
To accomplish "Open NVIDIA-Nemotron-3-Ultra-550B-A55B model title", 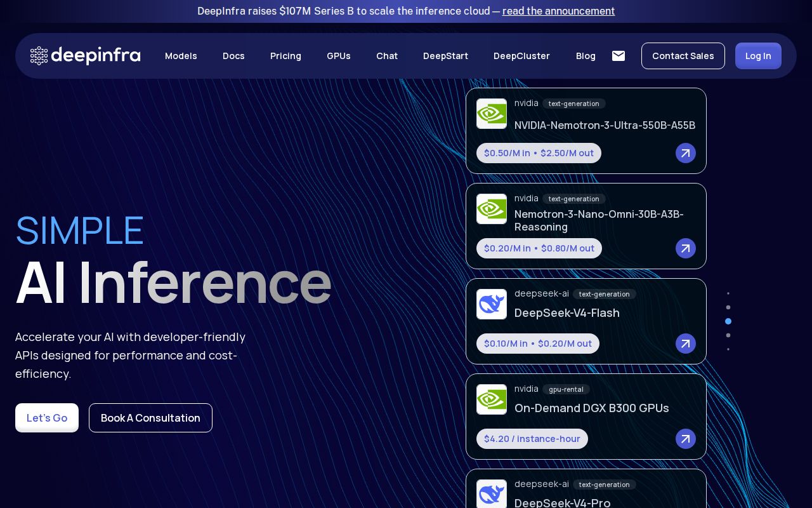I will click(x=605, y=125).
